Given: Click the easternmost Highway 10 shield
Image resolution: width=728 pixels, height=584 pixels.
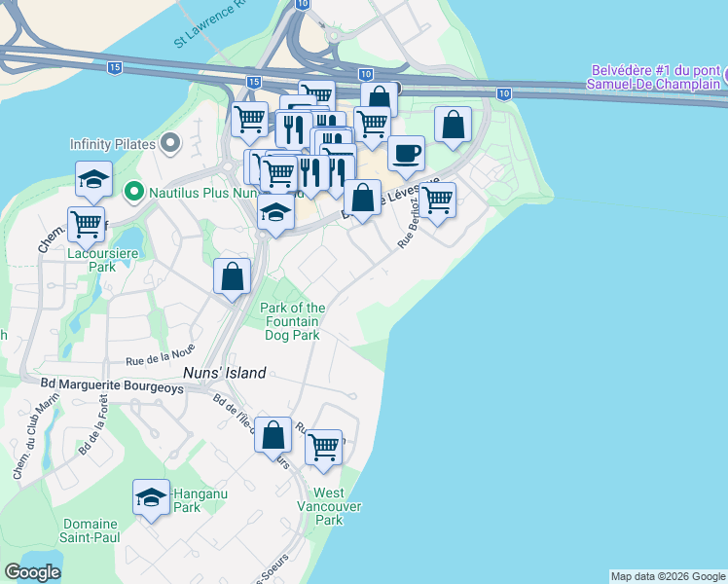Looking at the screenshot, I should click(504, 94).
